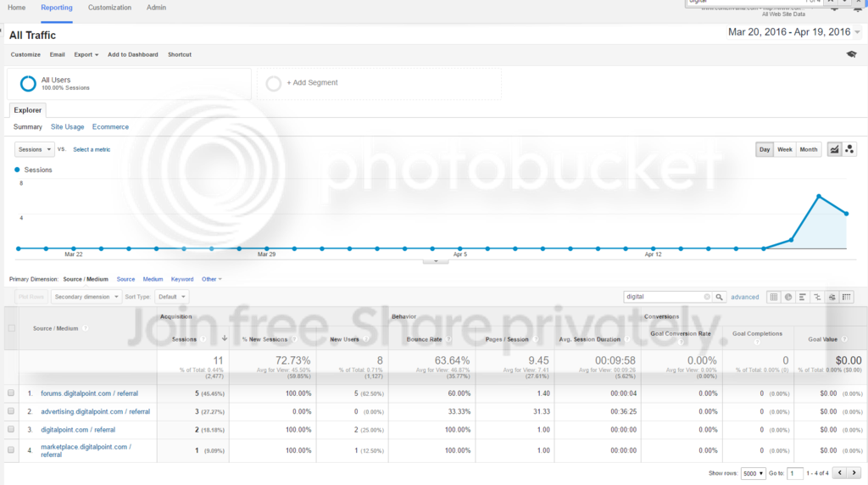Click help icon under Goal Completions
The image size is (868, 485).
[757, 343]
